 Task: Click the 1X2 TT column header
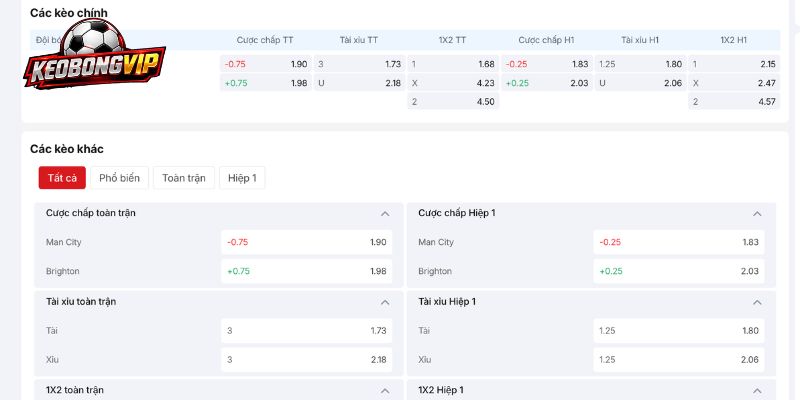point(453,40)
